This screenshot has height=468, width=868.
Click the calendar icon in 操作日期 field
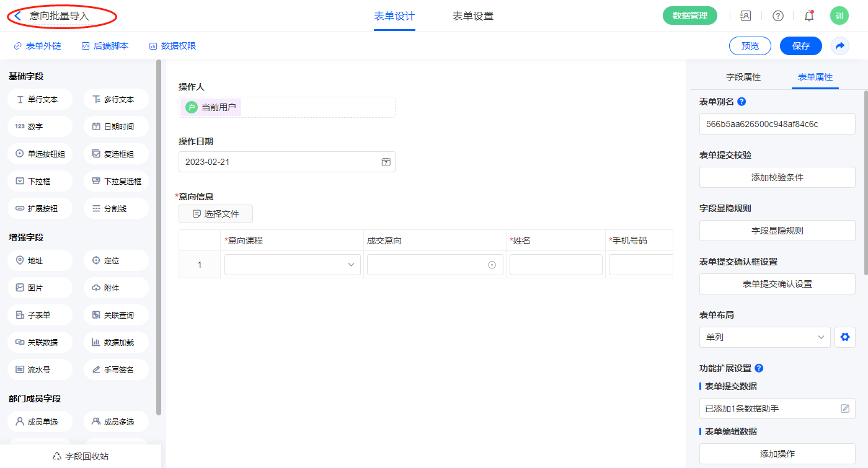pyautogui.click(x=386, y=162)
